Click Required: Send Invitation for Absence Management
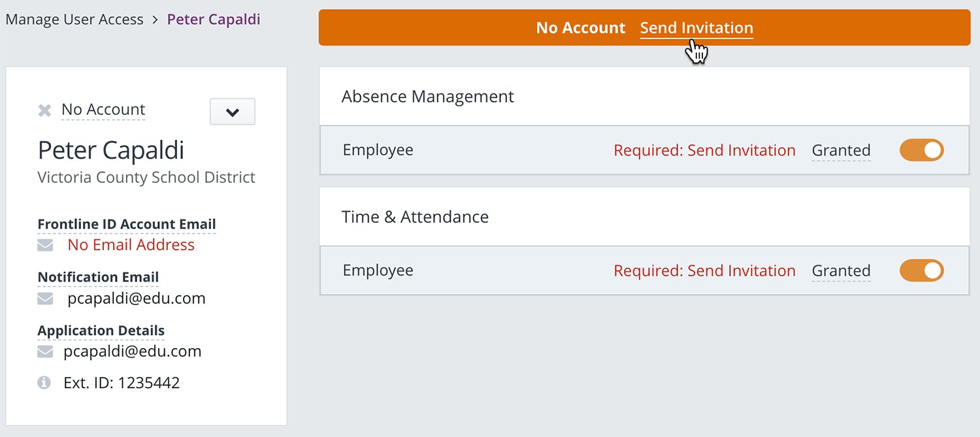 pos(704,150)
